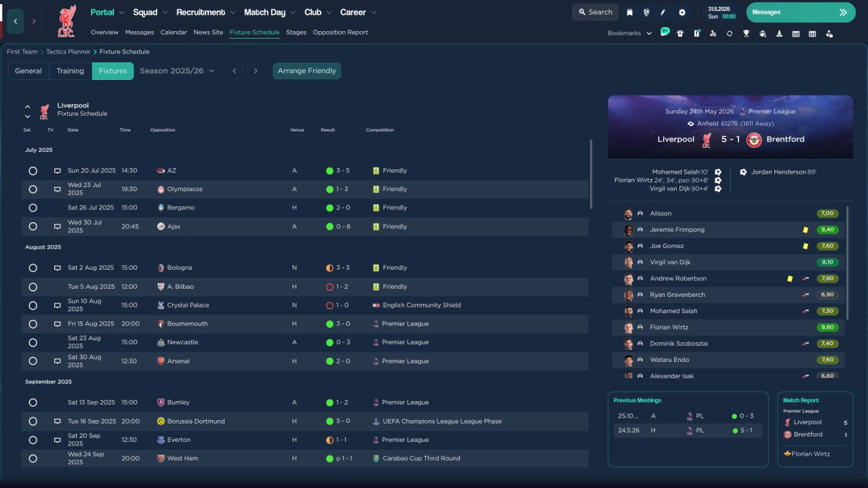Open the Opposition Report tab
This screenshot has height=488, width=868.
point(340,33)
